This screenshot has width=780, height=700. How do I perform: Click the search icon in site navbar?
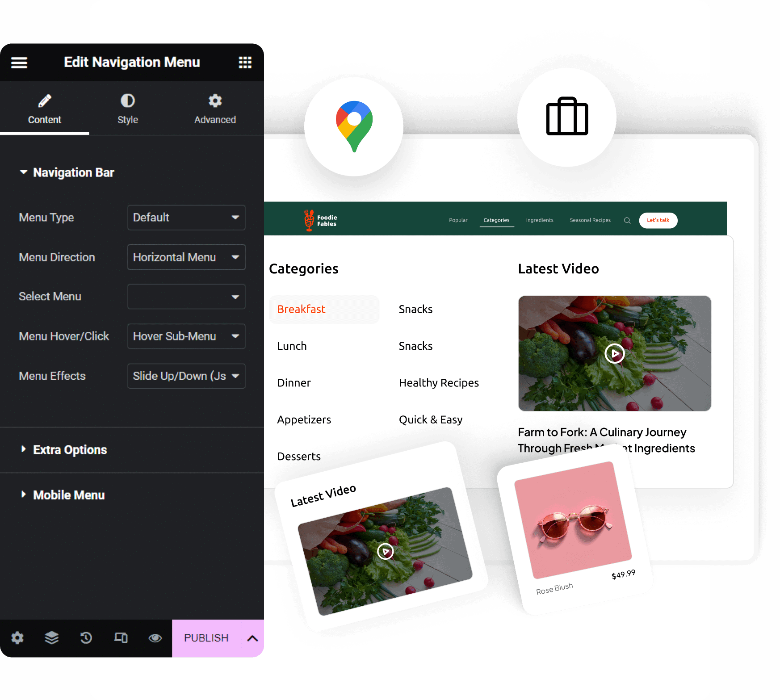coord(627,220)
